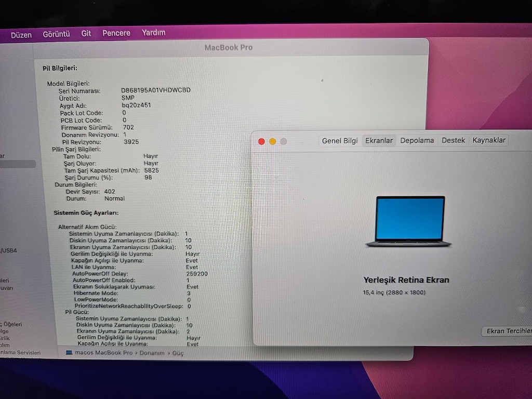Image resolution: width=532 pixels, height=399 pixels.
Task: Open the Destek tab
Action: point(453,140)
